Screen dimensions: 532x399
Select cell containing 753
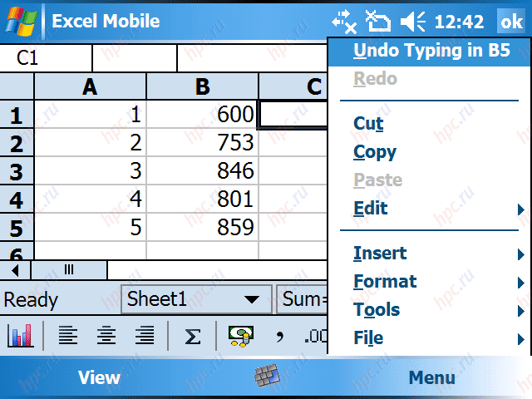(203, 142)
